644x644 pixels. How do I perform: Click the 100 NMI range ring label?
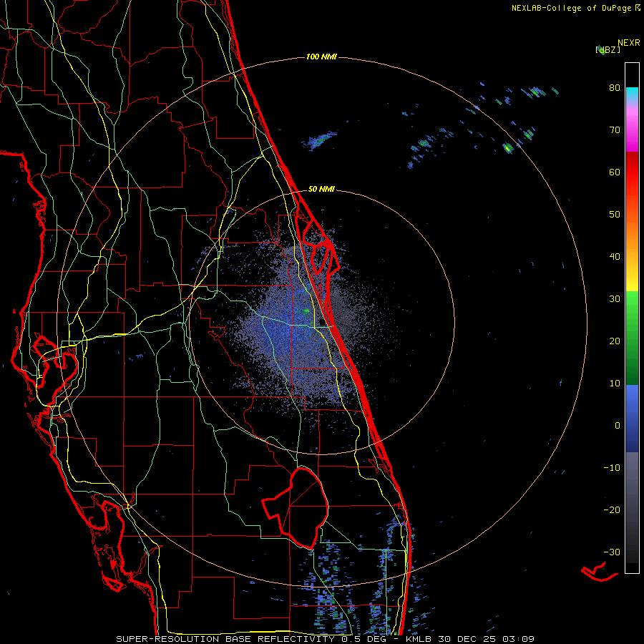321,57
